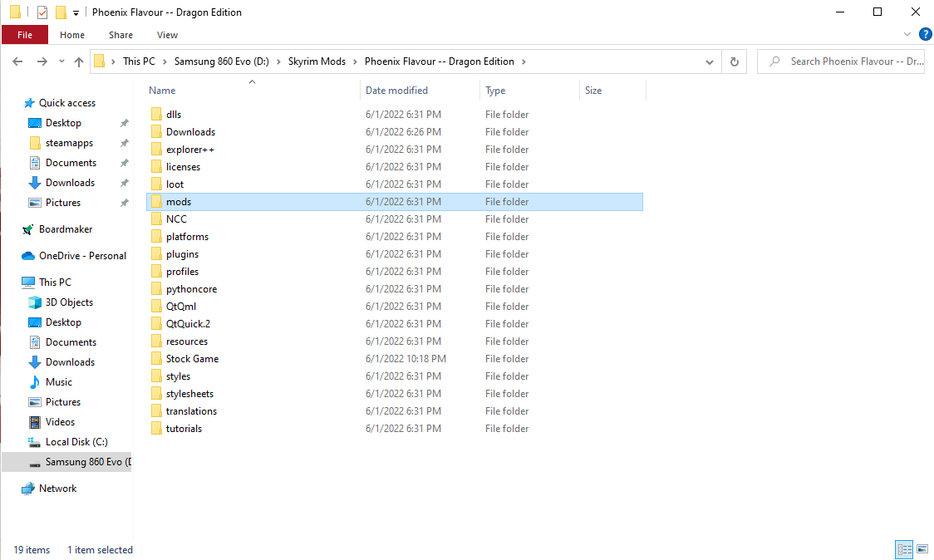Expand the chevron after Skyrim Mods breadcrumb
934x560 pixels.
[356, 61]
